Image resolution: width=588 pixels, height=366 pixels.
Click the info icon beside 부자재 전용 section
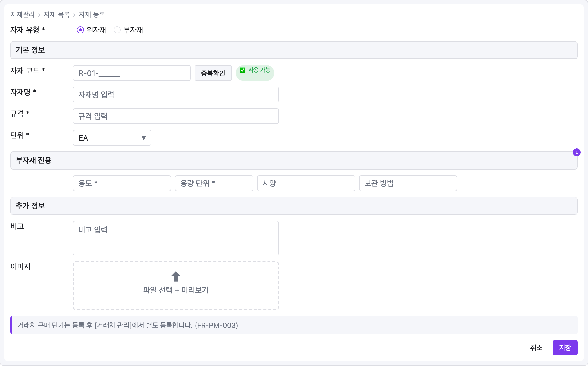point(577,152)
